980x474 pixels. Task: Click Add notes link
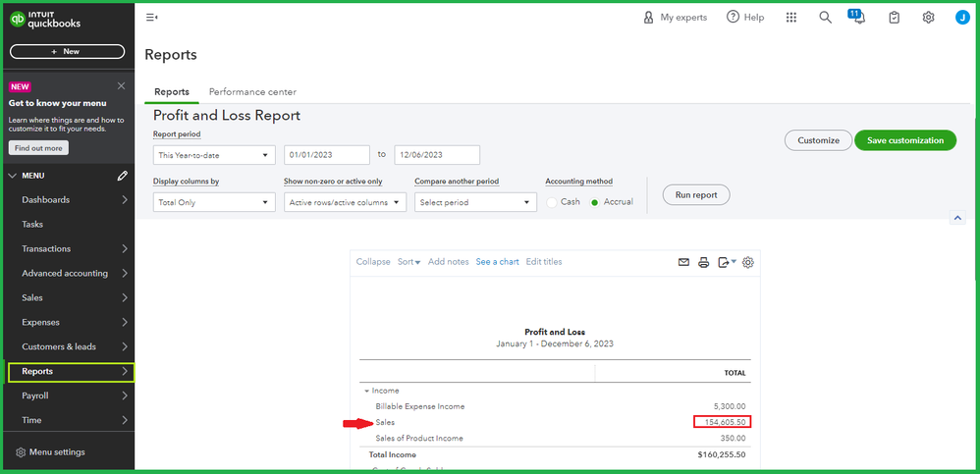pos(448,262)
